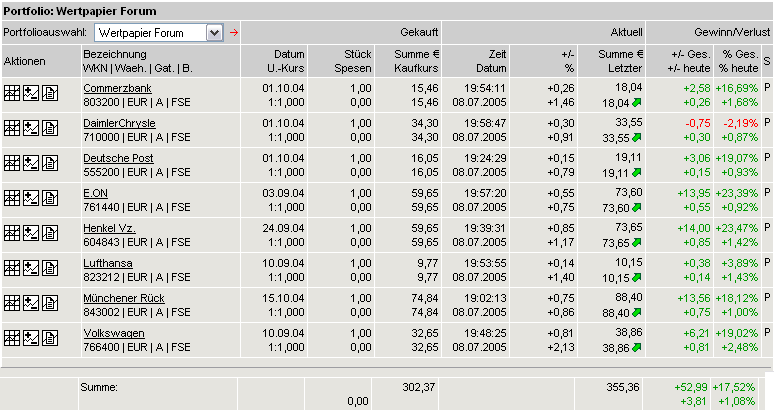The width and height of the screenshot is (776, 413).
Task: Open the Commerzbank stock link
Action: coord(115,88)
